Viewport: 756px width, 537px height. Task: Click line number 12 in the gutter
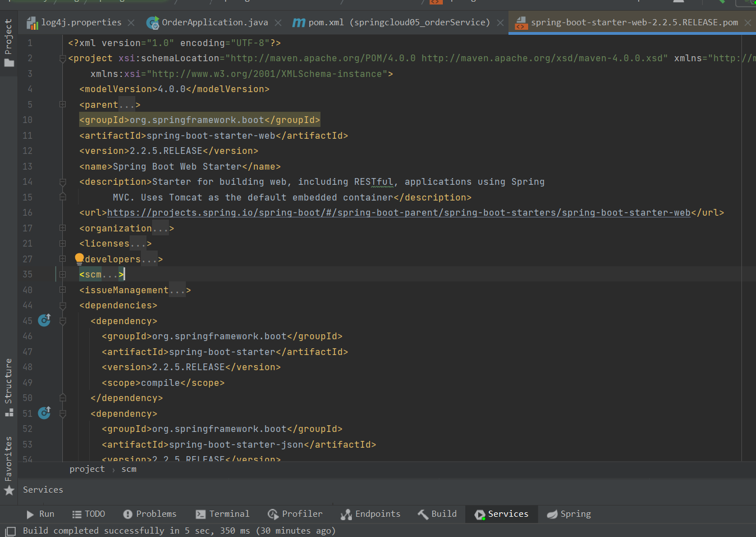tap(28, 151)
